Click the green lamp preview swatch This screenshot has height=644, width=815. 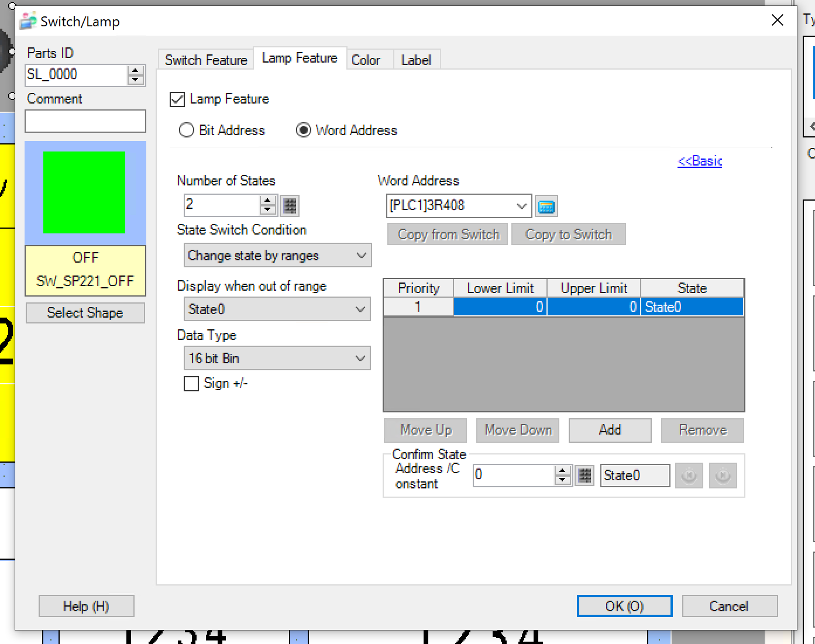[84, 192]
